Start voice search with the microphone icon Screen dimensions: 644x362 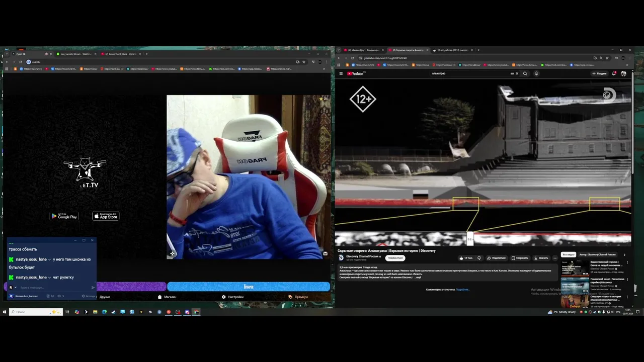tap(536, 73)
